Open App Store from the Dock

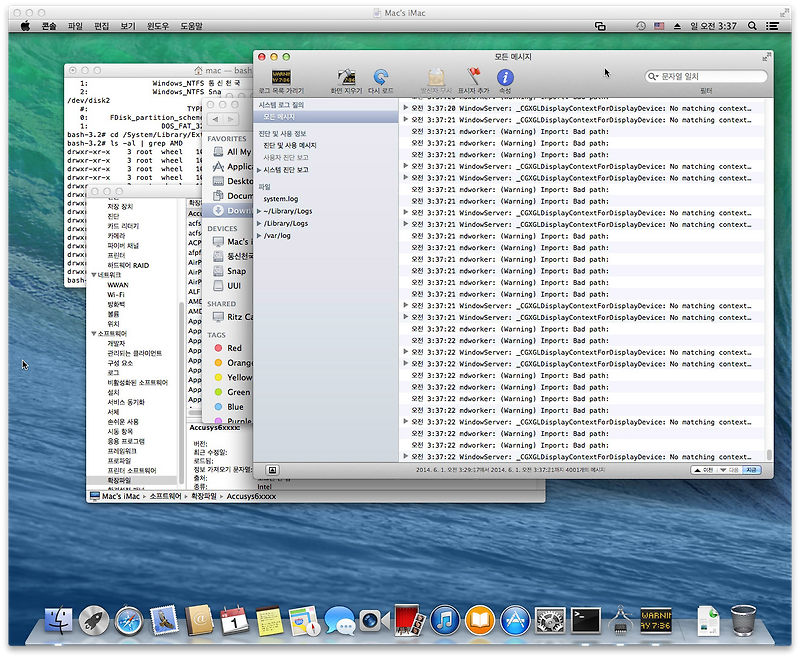[x=515, y=620]
